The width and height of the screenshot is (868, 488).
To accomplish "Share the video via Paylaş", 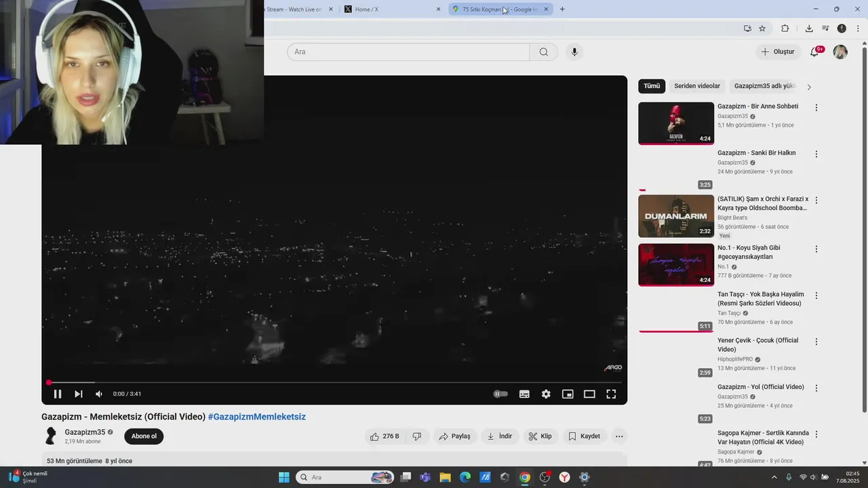I will pos(454,436).
